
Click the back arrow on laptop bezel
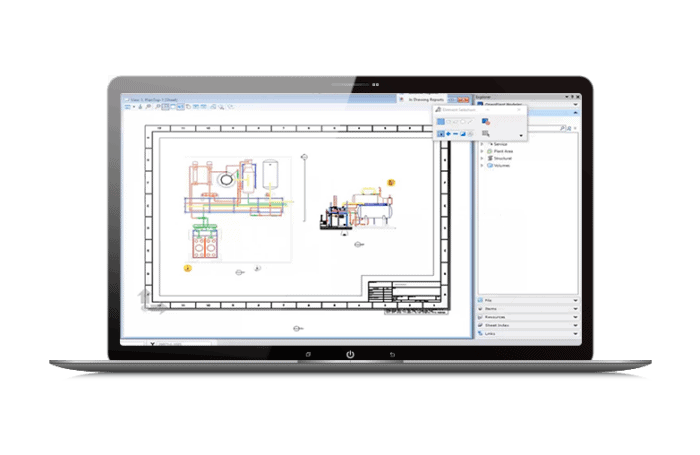[x=392, y=355]
